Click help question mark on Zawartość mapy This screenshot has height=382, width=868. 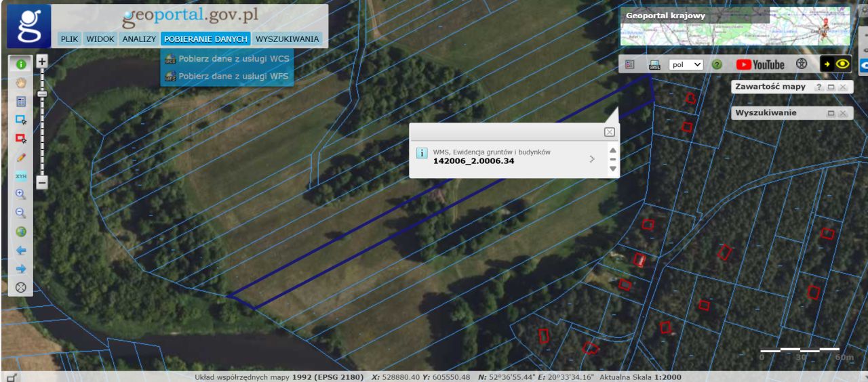click(x=818, y=87)
